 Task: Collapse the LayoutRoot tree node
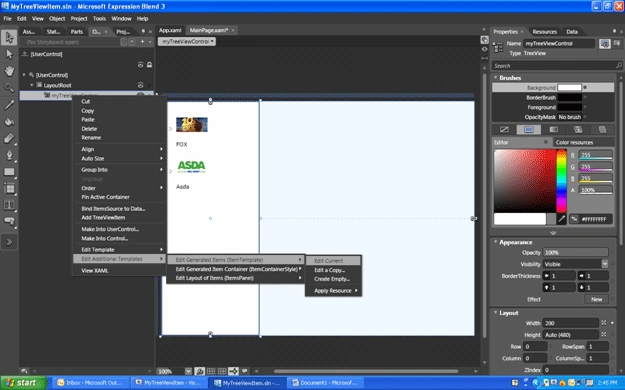32,85
